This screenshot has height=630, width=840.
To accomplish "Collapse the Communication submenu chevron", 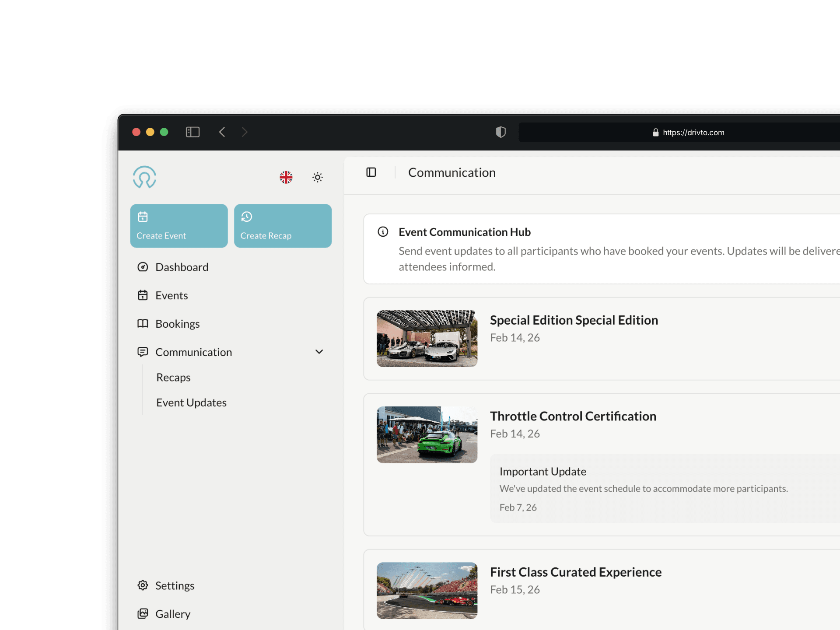I will coord(319,352).
